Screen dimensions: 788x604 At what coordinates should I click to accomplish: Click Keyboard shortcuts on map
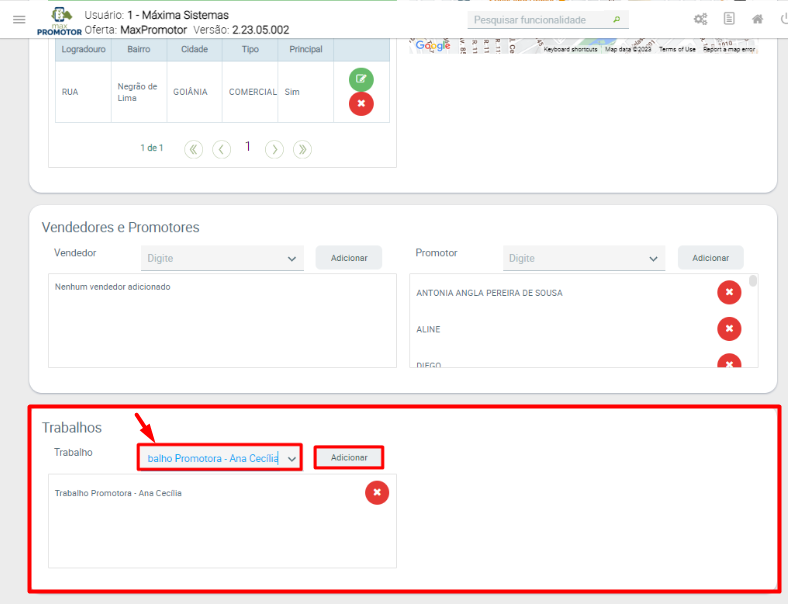click(570, 49)
